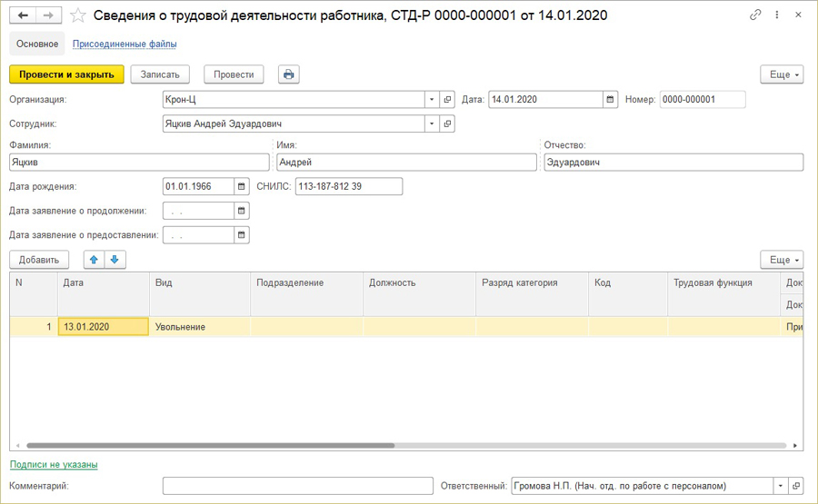Click the Дата column header in the table

point(104,293)
